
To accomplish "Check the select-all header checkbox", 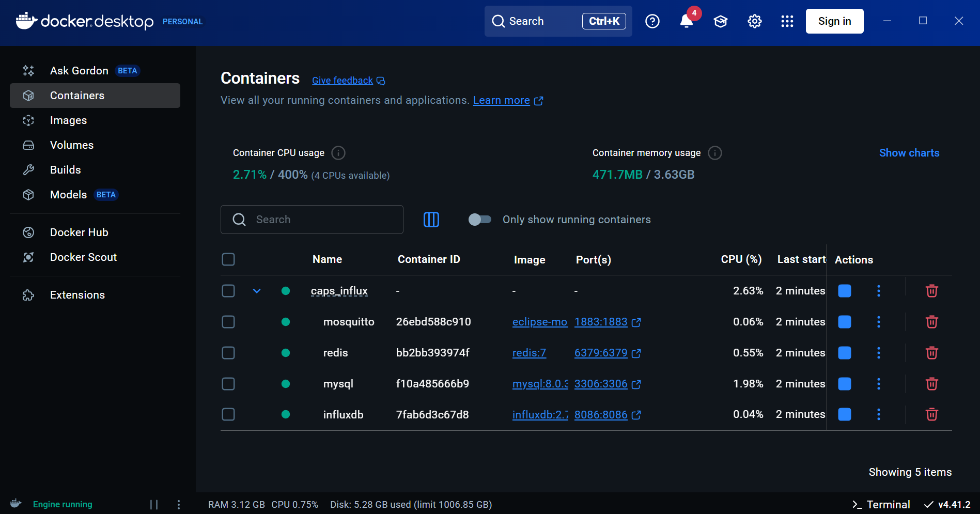I will 228,259.
